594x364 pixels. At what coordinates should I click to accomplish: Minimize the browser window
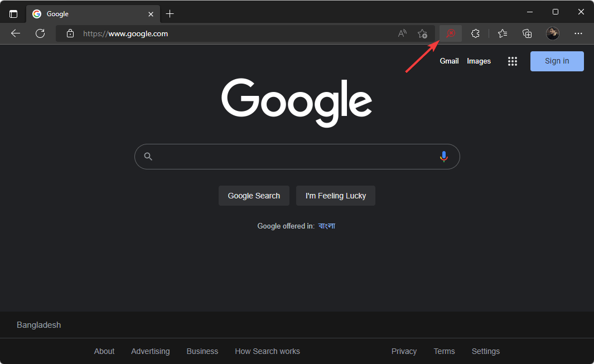pyautogui.click(x=530, y=12)
